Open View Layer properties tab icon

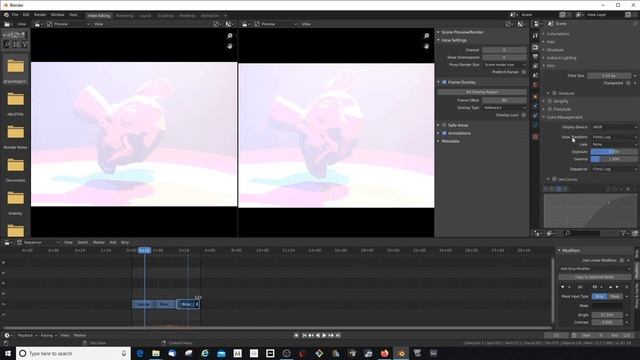(536, 66)
